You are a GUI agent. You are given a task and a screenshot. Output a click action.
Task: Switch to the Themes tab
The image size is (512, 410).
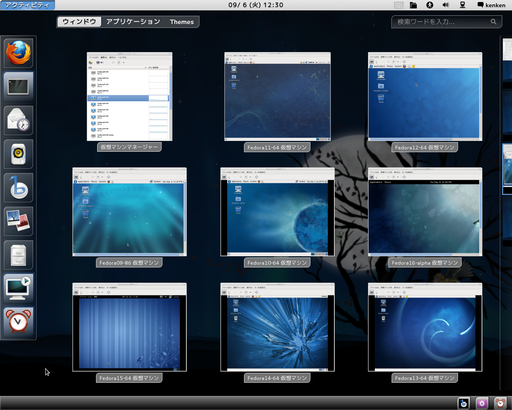[x=182, y=22]
